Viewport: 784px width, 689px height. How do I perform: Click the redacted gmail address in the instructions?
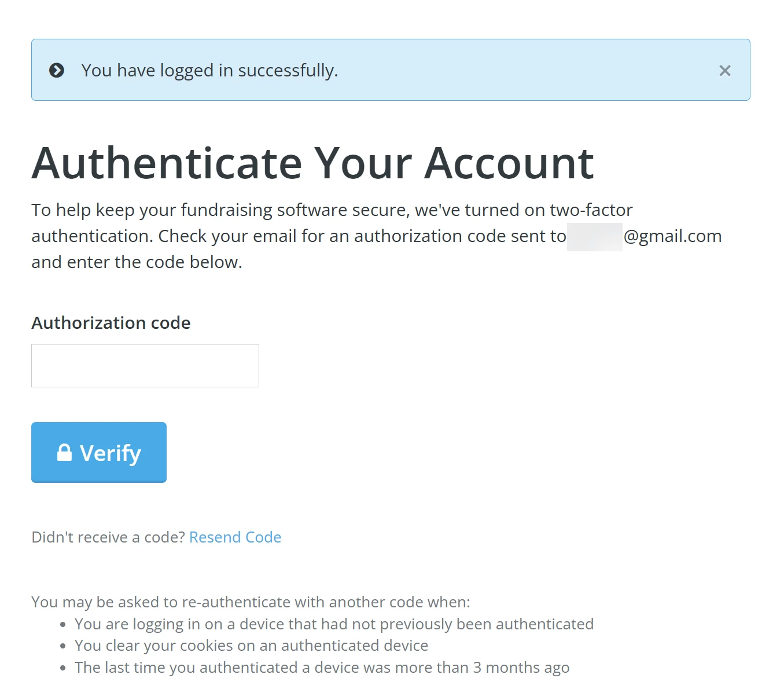[594, 236]
